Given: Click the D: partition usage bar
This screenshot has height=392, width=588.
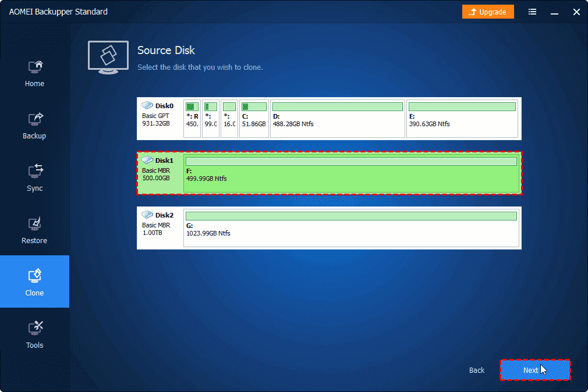Looking at the screenshot, I should (338, 107).
